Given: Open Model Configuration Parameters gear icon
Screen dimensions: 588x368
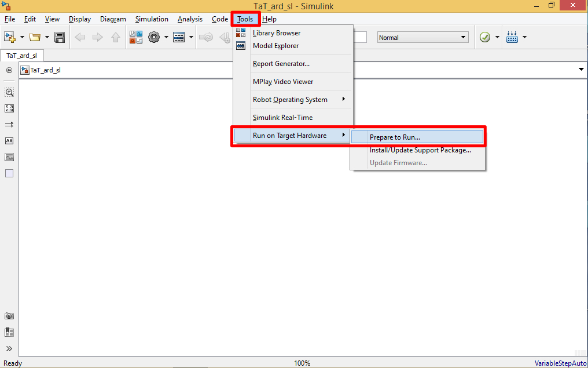Looking at the screenshot, I should [x=154, y=37].
